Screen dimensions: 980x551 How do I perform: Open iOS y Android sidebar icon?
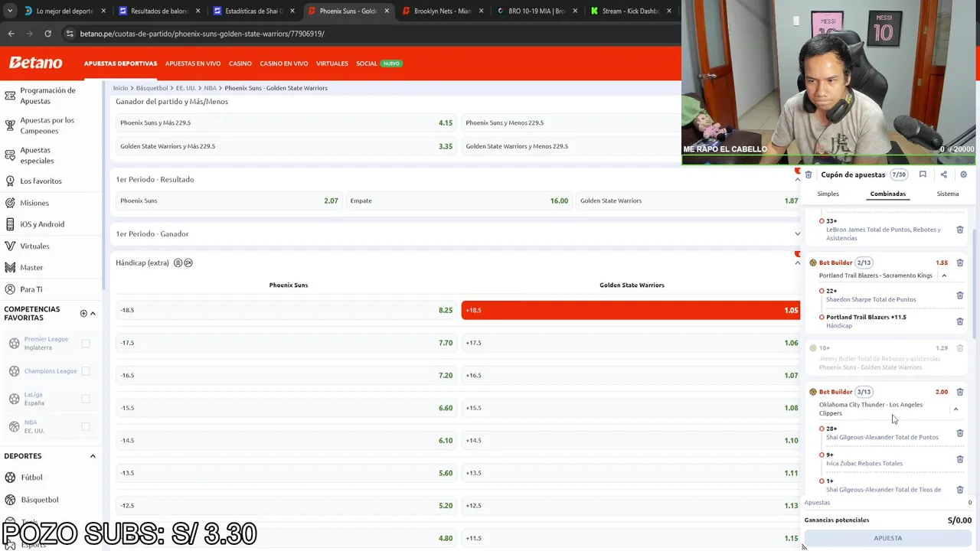pos(10,224)
